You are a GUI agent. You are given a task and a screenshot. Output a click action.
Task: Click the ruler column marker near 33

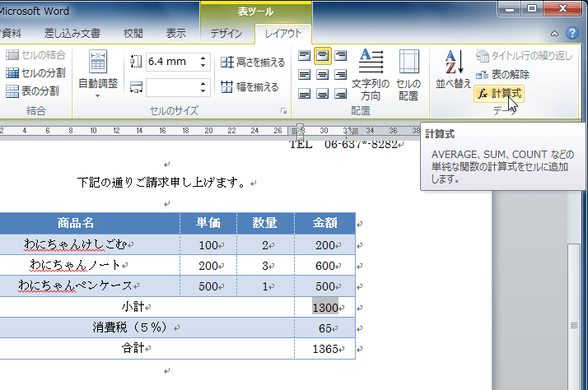[x=352, y=131]
